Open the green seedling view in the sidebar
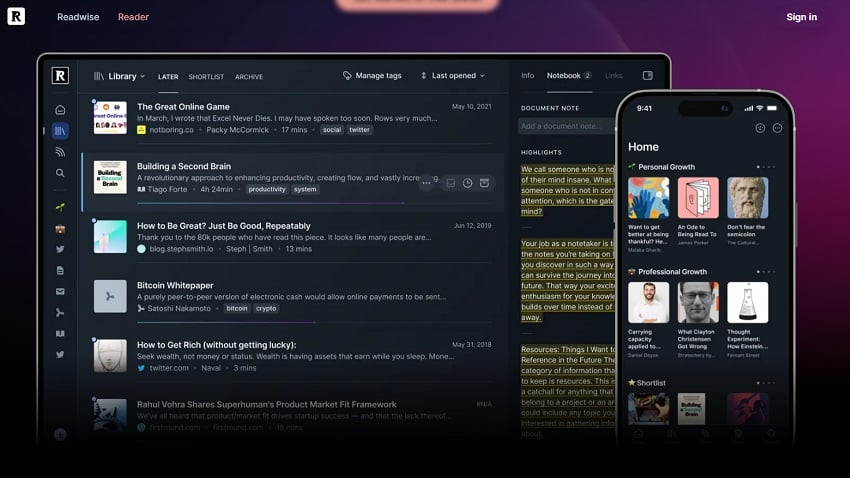The height and width of the screenshot is (478, 850). pos(60,207)
